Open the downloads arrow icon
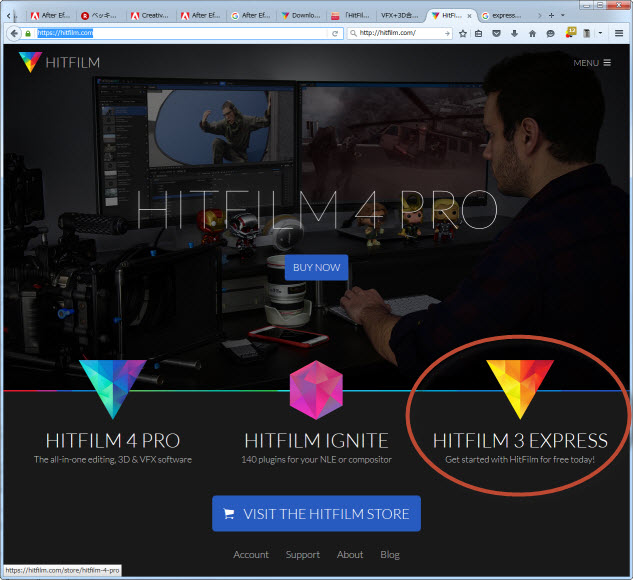The image size is (633, 580). [514, 34]
